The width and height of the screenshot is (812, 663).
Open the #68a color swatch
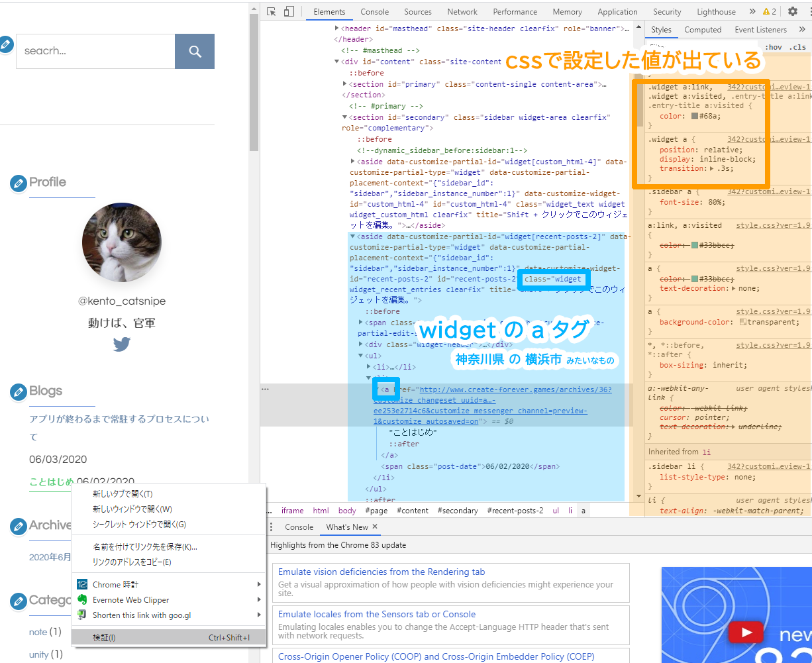pos(695,116)
